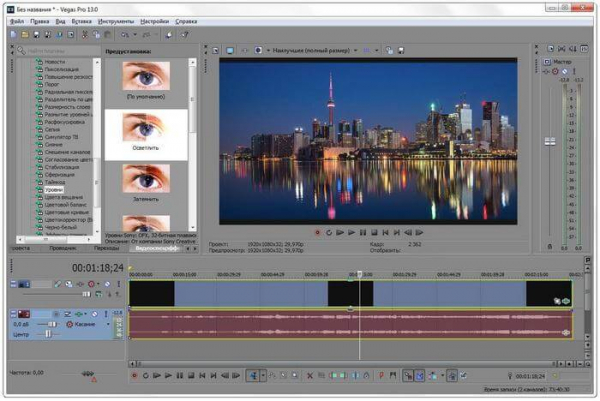Open event pan/crop icon on last clip

click(x=557, y=301)
